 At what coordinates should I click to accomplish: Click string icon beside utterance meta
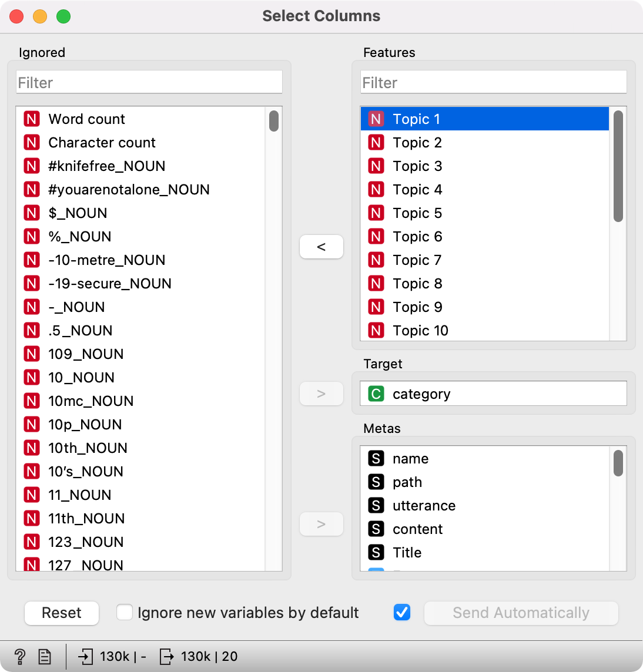(376, 506)
